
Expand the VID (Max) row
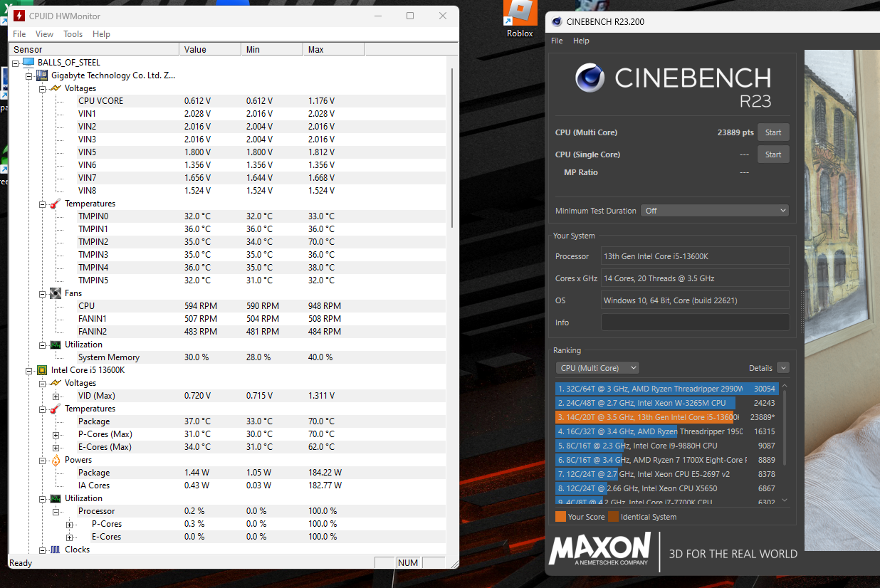coord(56,396)
